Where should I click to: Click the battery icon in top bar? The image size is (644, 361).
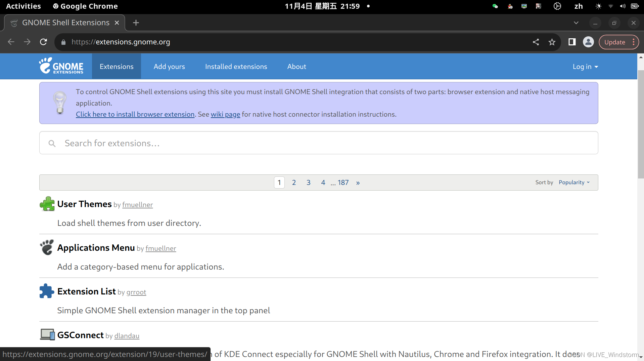[x=635, y=6]
